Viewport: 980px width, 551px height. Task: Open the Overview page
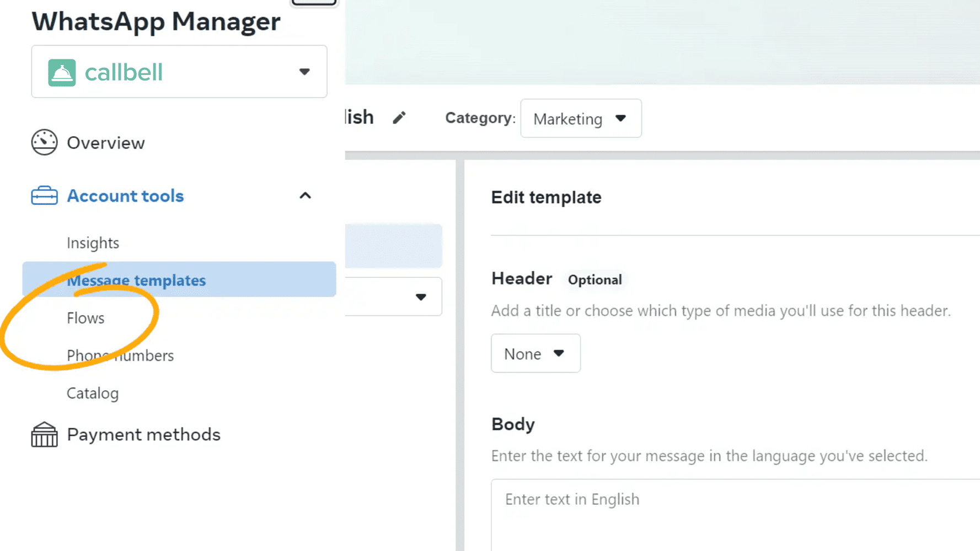pyautogui.click(x=106, y=143)
